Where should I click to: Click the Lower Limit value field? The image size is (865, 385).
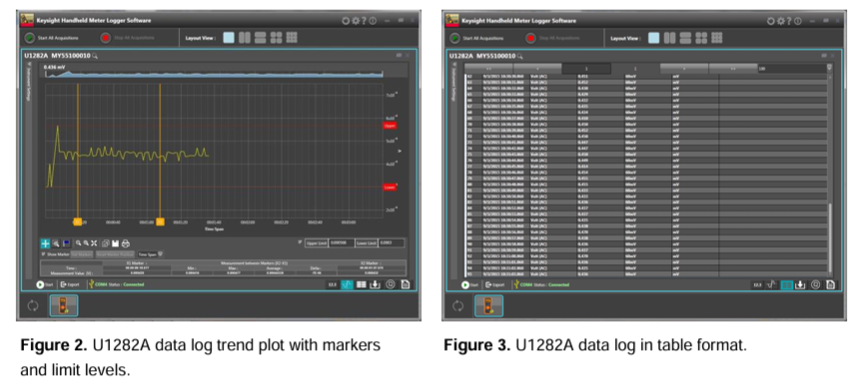click(391, 243)
